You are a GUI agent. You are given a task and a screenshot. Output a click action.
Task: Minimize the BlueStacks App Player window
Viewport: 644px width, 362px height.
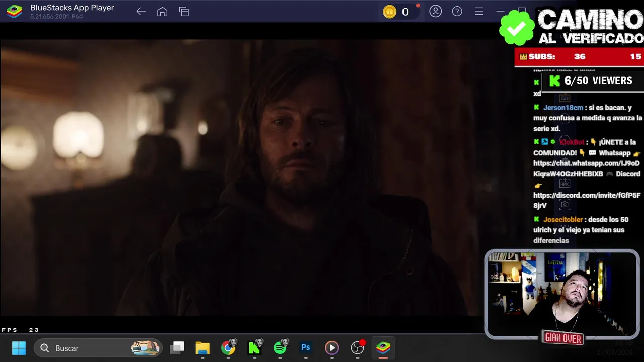pyautogui.click(x=500, y=11)
